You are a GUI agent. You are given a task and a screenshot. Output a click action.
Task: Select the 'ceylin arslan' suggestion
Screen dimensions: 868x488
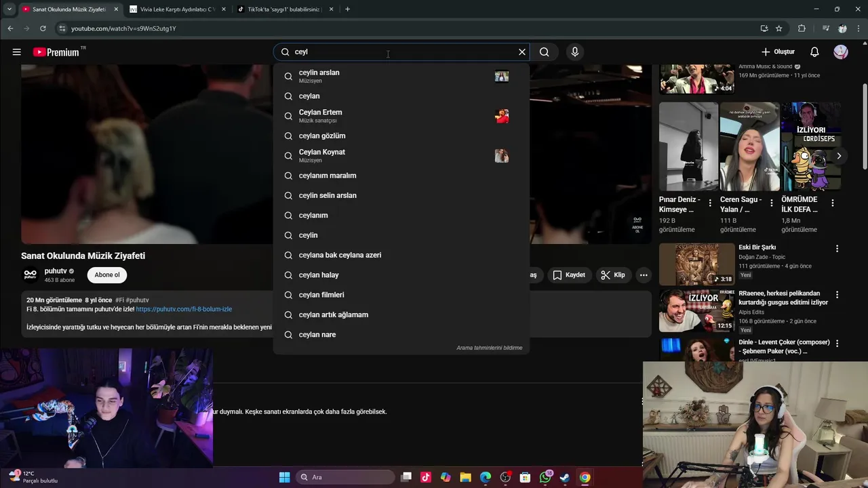[x=401, y=76]
